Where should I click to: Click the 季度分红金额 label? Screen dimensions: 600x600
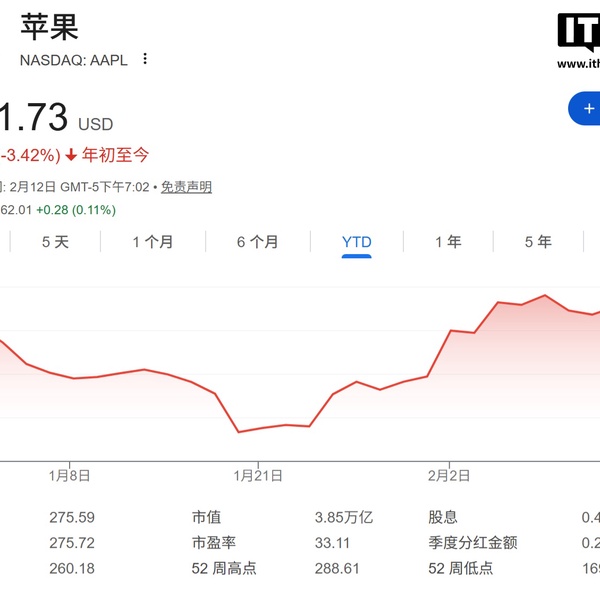coord(473,543)
